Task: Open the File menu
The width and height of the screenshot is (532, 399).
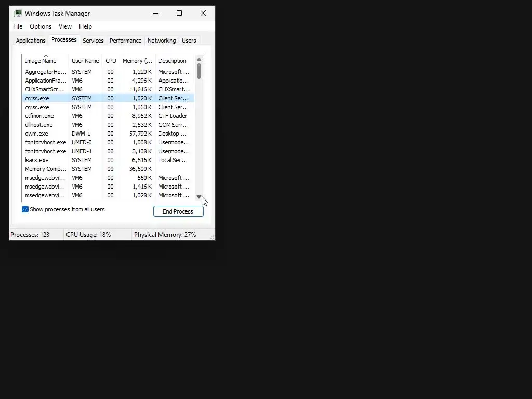Action: pyautogui.click(x=18, y=26)
